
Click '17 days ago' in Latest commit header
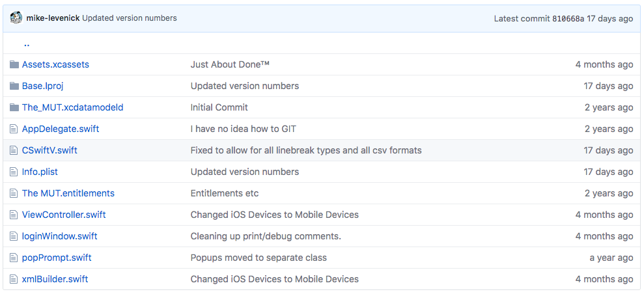pos(610,18)
